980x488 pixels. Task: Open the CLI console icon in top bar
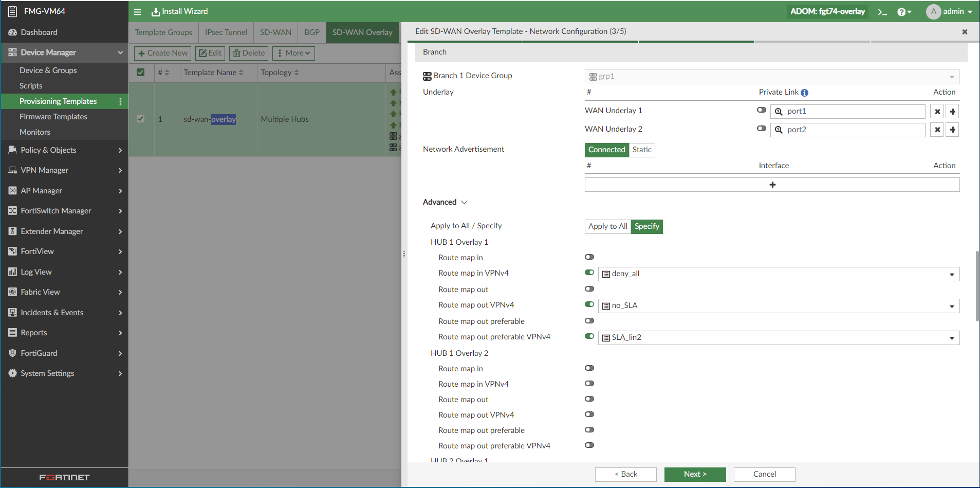point(882,11)
